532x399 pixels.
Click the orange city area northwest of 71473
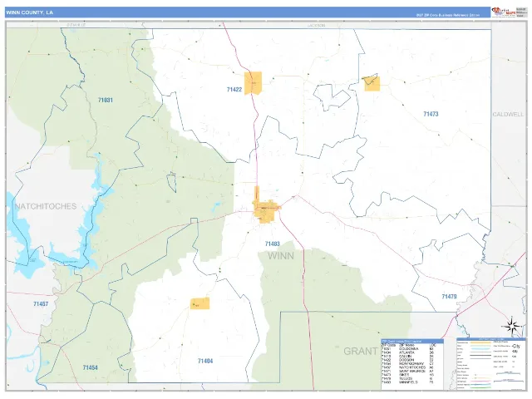coord(372,83)
